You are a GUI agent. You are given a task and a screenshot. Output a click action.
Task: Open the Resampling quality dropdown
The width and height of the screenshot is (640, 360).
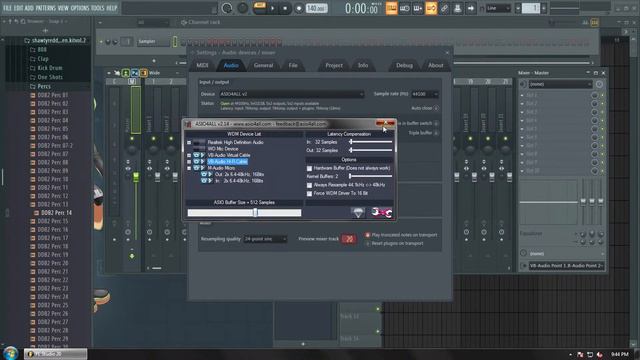coord(265,239)
